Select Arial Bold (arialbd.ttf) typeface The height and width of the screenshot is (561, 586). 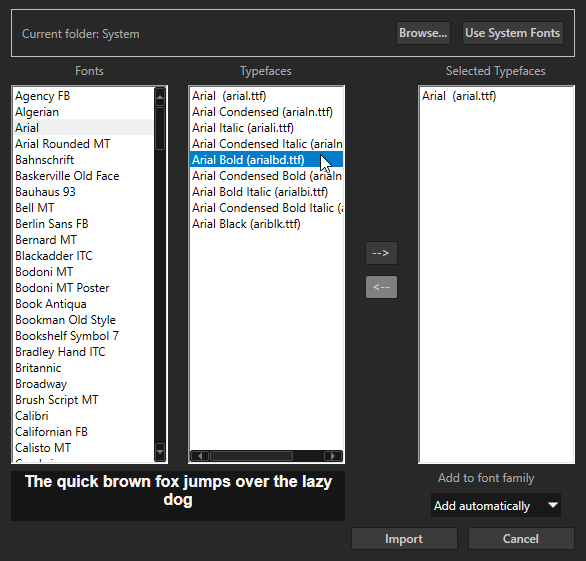click(266, 160)
